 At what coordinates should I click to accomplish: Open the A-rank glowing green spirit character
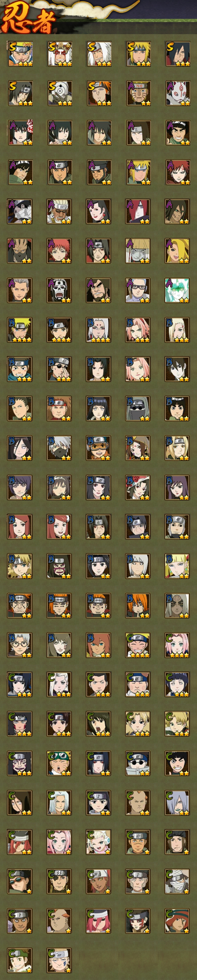tap(177, 290)
